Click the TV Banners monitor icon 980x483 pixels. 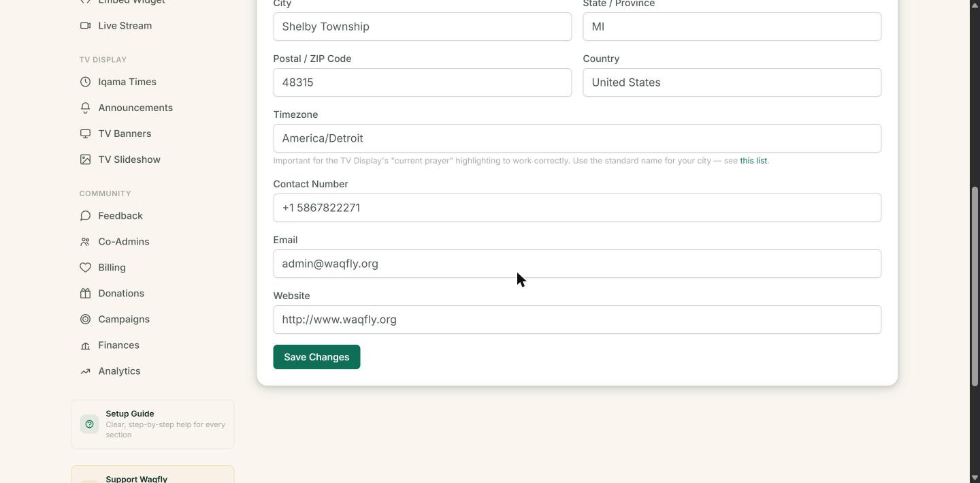pos(85,134)
